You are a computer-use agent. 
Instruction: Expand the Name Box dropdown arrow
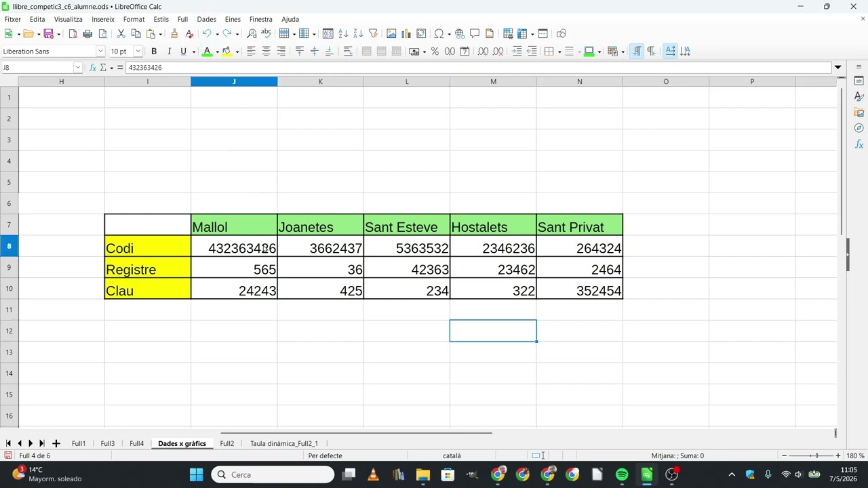pos(78,68)
